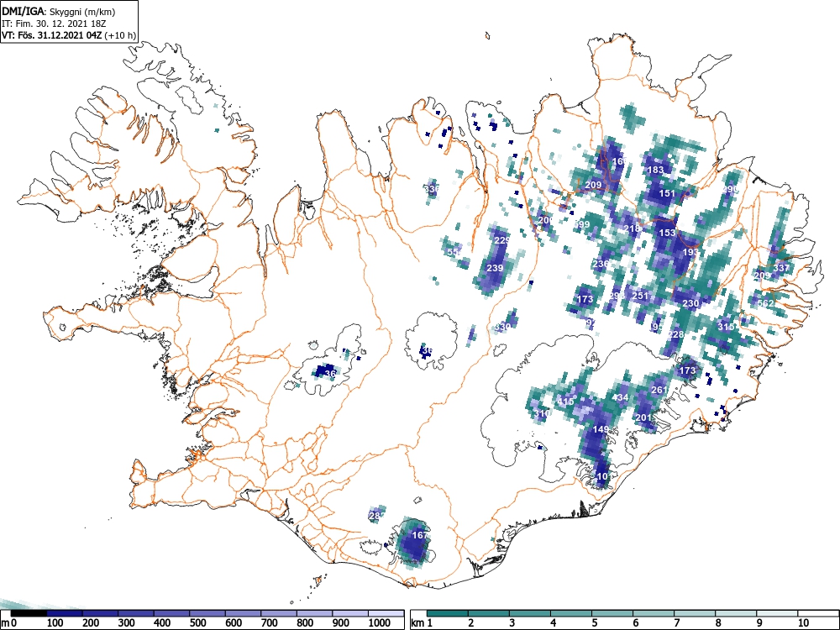Click the 500 tick label on the metre legend

coord(197,623)
